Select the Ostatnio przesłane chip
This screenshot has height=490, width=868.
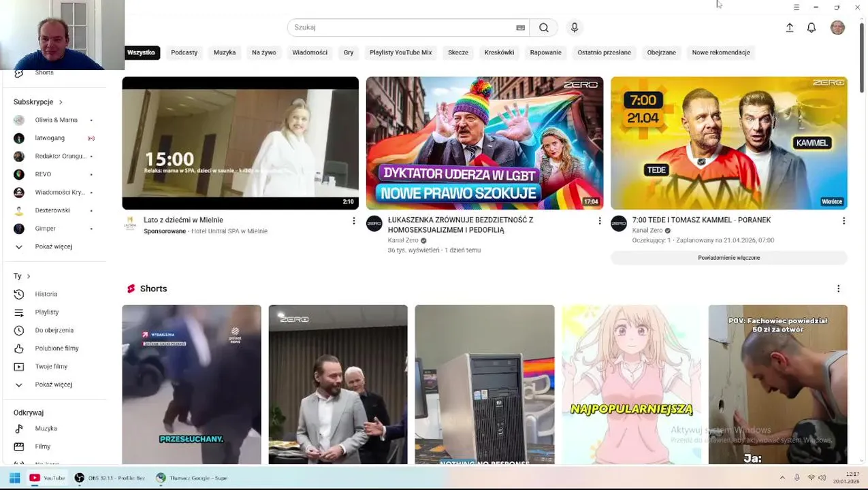[x=604, y=52]
